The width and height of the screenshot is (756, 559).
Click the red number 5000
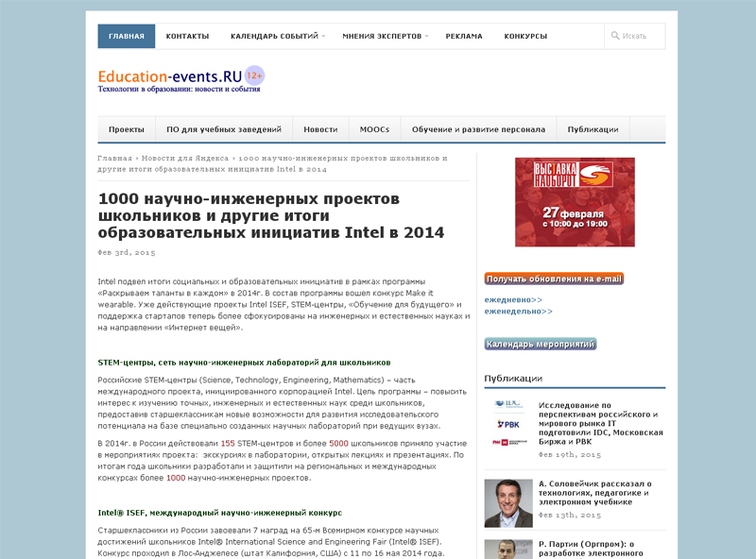click(x=338, y=444)
